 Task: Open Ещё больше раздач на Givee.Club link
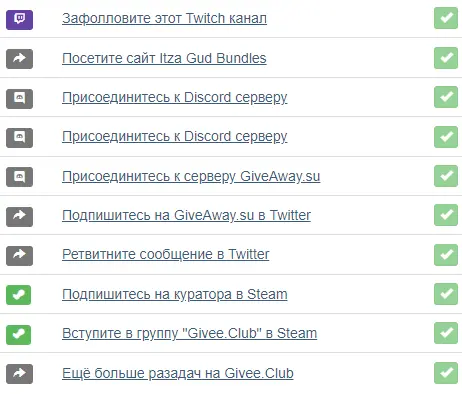click(x=178, y=373)
